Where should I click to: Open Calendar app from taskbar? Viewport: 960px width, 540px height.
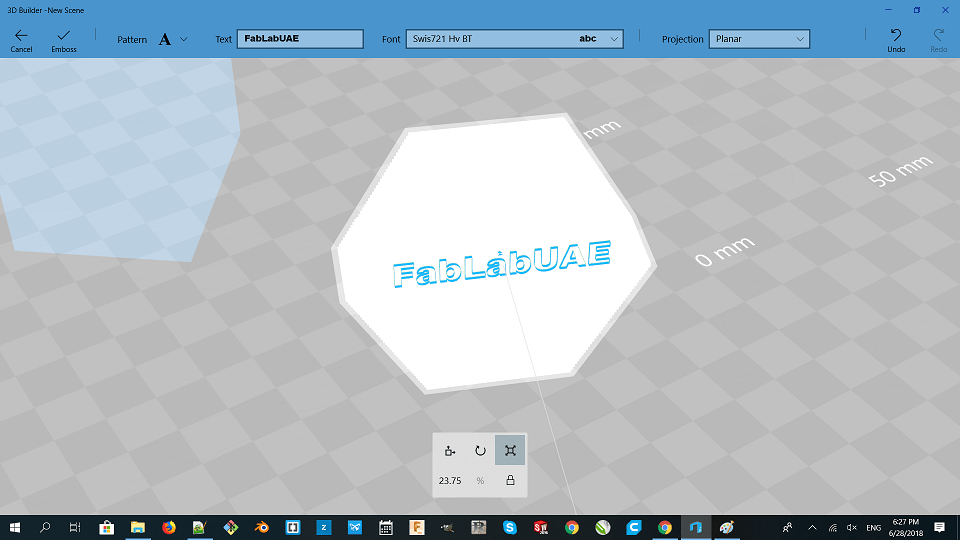tap(386, 527)
